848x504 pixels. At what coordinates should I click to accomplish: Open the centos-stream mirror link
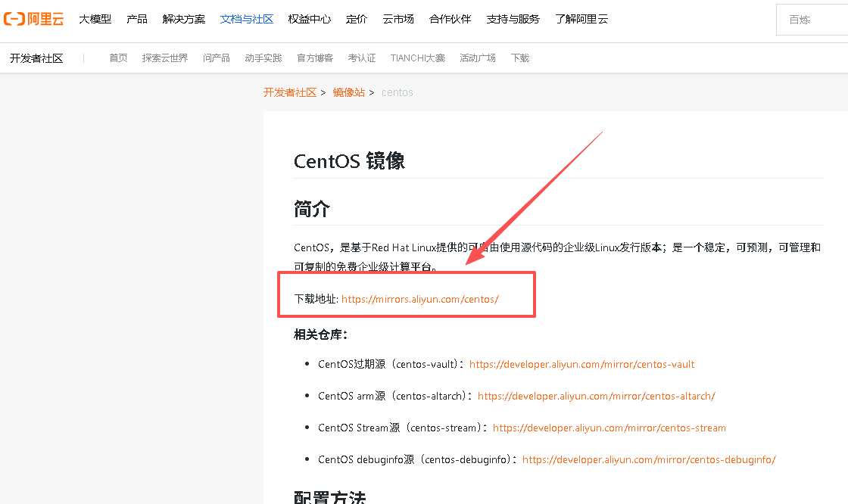tap(609, 428)
